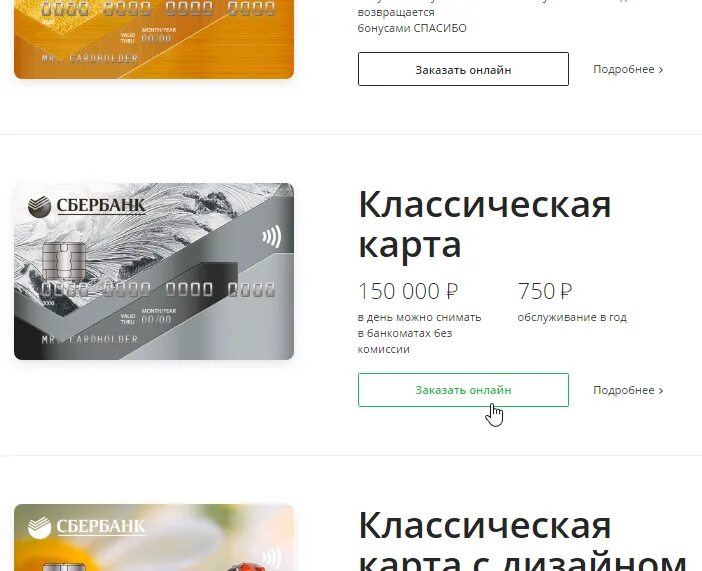Viewport: 702px width, 571px height.
Task: Open Подробнее for Классическая карта
Action: [x=628, y=390]
